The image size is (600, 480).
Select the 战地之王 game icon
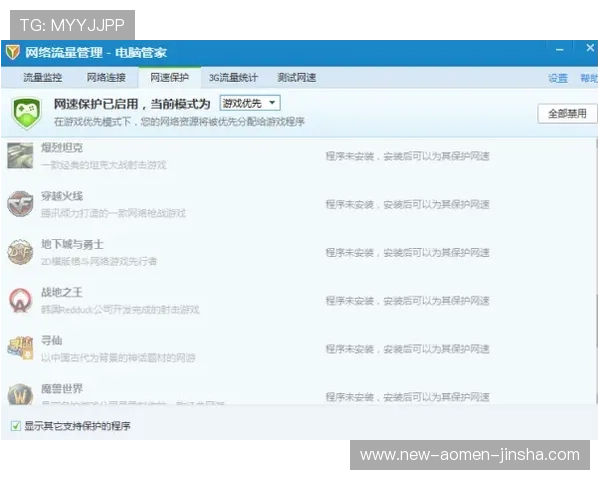20,300
